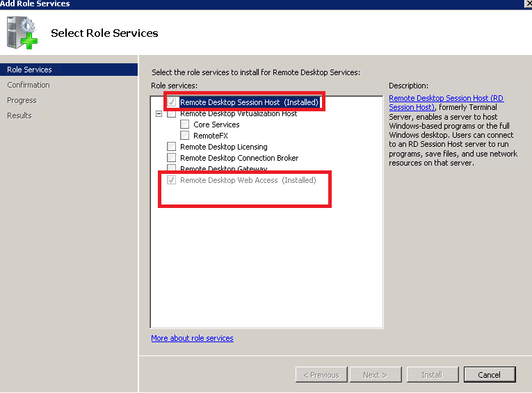Tick the RemoteFX checkbox
Screen dimensions: 532x393
pyautogui.click(x=184, y=136)
